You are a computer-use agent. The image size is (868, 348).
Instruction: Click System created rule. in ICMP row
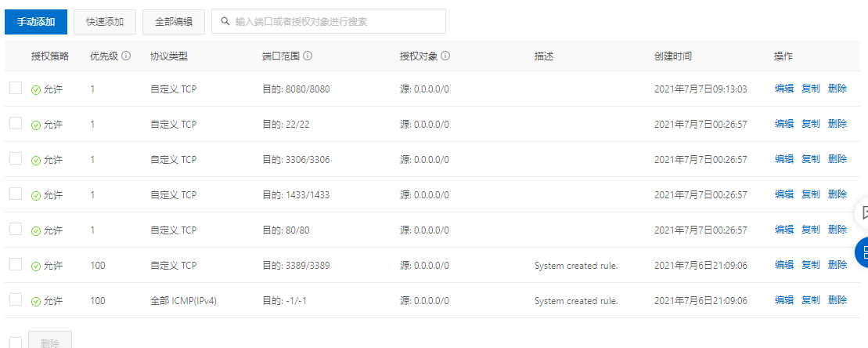[x=576, y=301]
